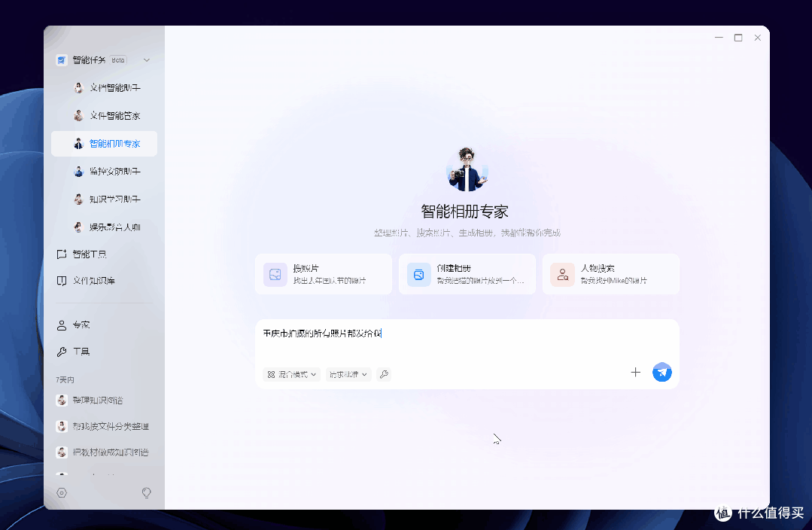Open the 帮我按文件分类整理 history chat
812x530 pixels.
(x=104, y=426)
